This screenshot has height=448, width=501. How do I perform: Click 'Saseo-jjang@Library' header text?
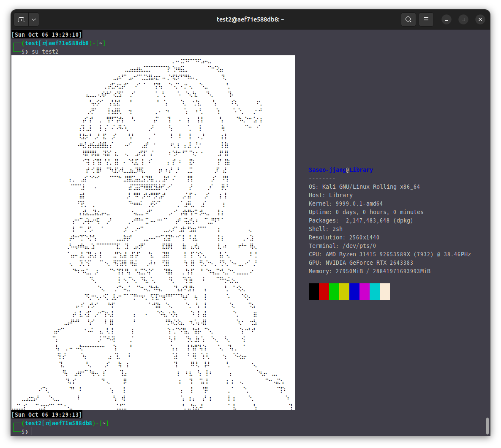pyautogui.click(x=341, y=170)
